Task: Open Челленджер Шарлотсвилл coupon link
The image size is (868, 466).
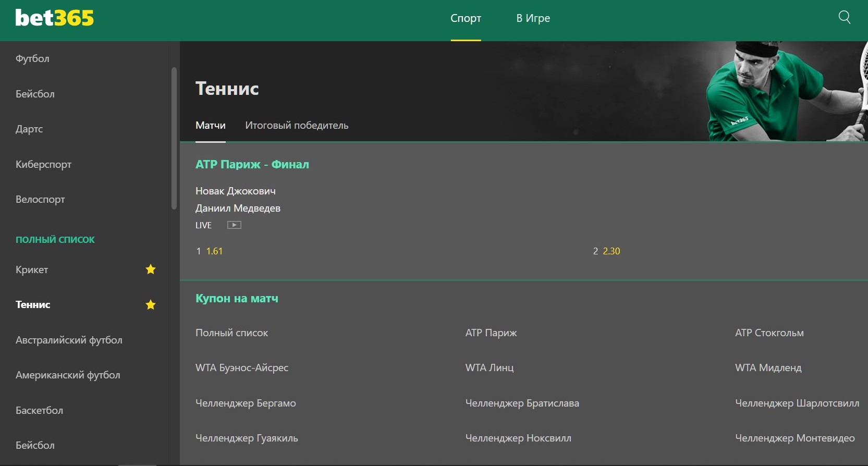Action: [x=797, y=403]
